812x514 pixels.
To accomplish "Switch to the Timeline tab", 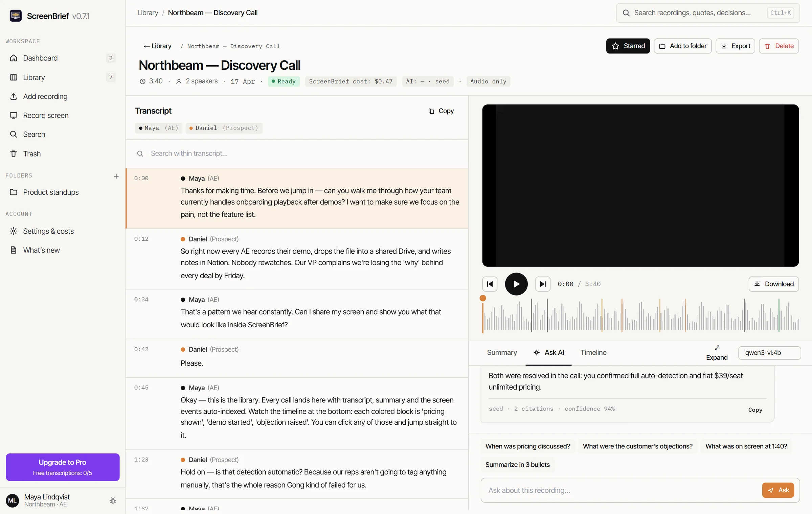I will [593, 352].
